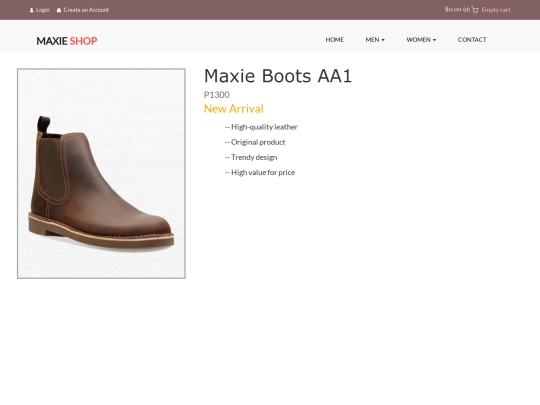Go to MAXIE SHOP logo homepage

pyautogui.click(x=67, y=41)
